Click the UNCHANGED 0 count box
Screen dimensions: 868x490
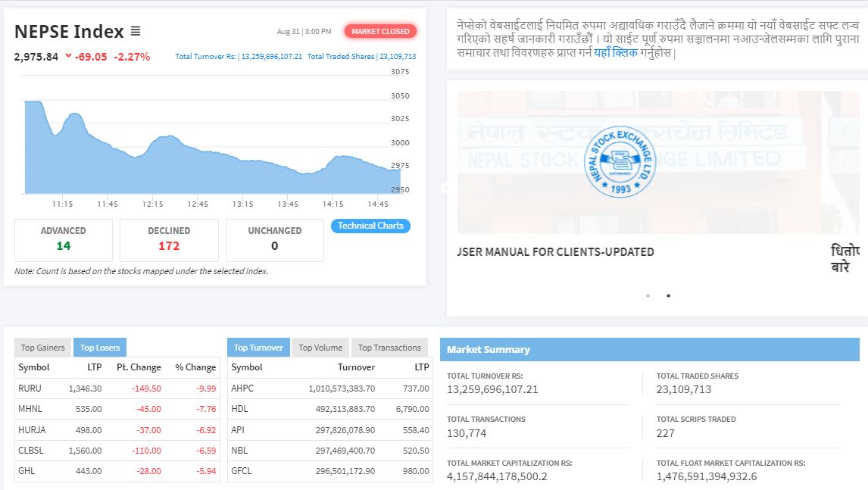[x=275, y=240]
